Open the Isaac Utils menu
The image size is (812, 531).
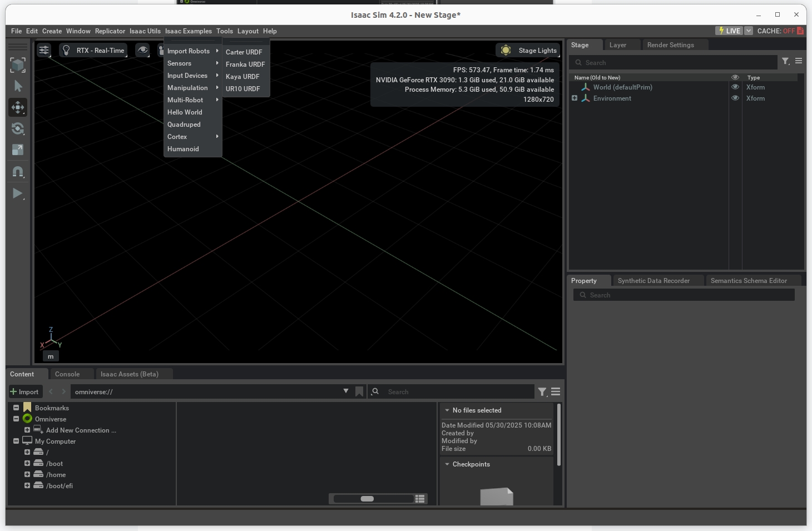coord(145,31)
